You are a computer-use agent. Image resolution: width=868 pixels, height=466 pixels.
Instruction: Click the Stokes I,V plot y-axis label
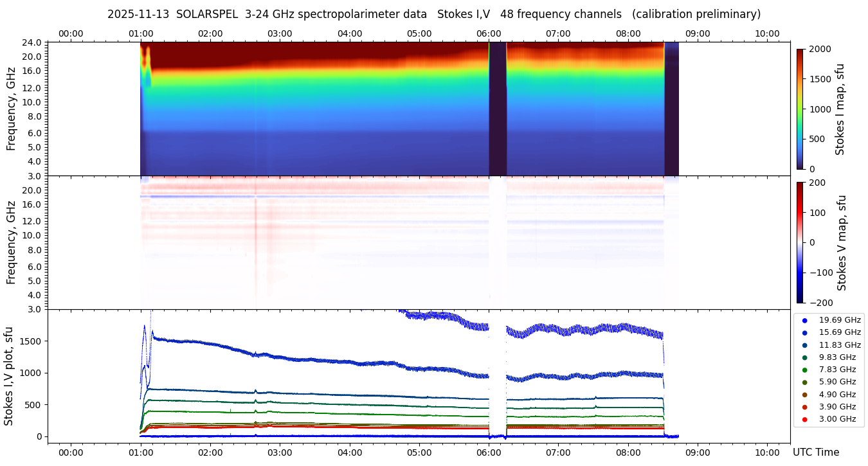(9, 376)
